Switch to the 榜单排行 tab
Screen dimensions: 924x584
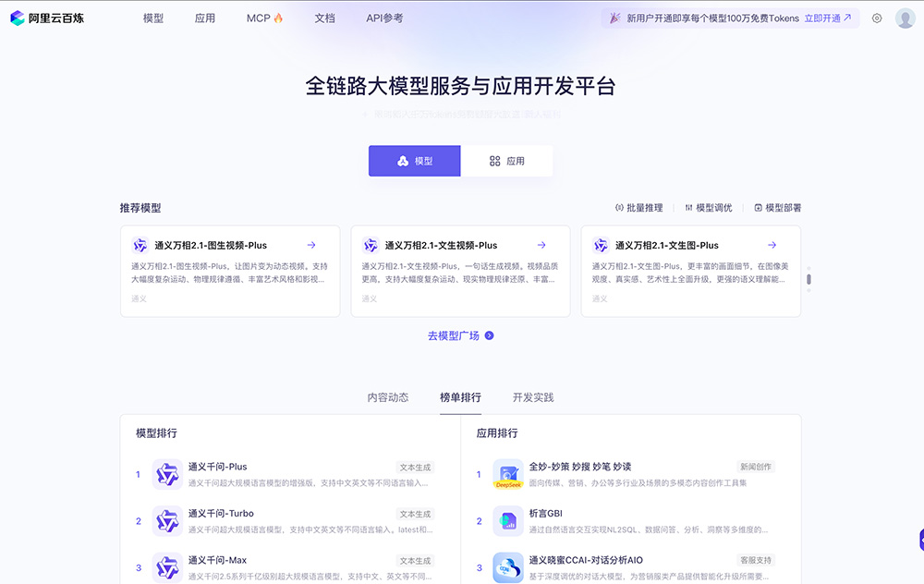click(x=460, y=397)
